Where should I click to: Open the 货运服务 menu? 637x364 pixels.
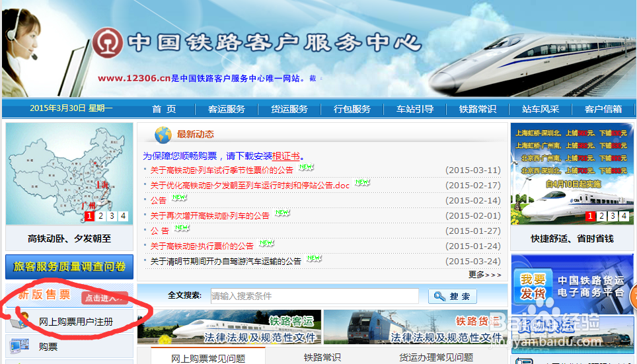click(289, 109)
